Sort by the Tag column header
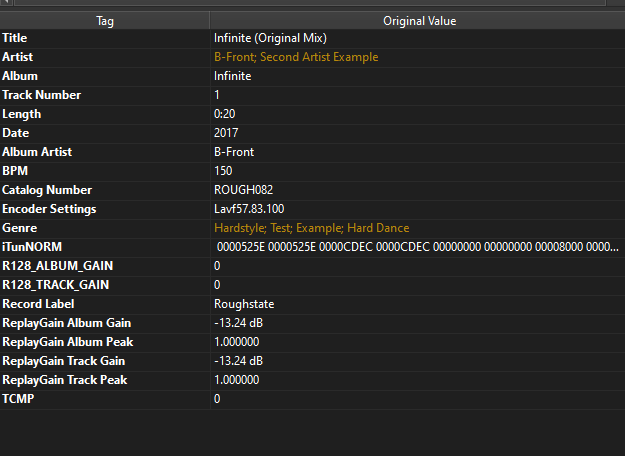625x456 pixels. [x=105, y=21]
